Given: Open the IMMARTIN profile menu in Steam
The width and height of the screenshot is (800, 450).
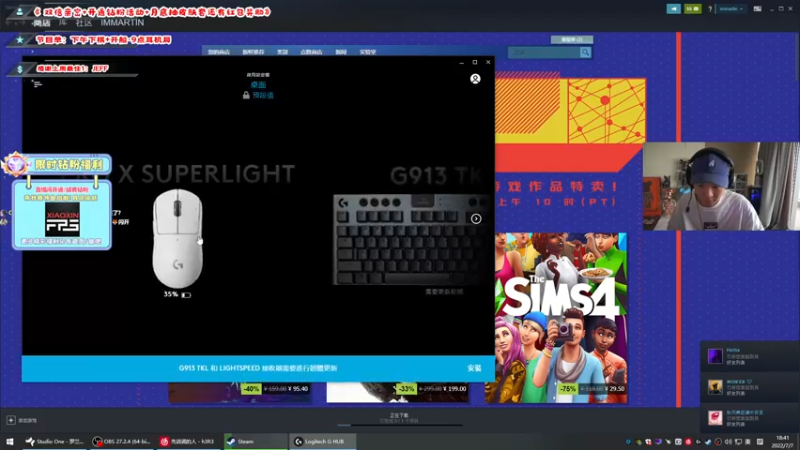Looking at the screenshot, I should [122, 23].
